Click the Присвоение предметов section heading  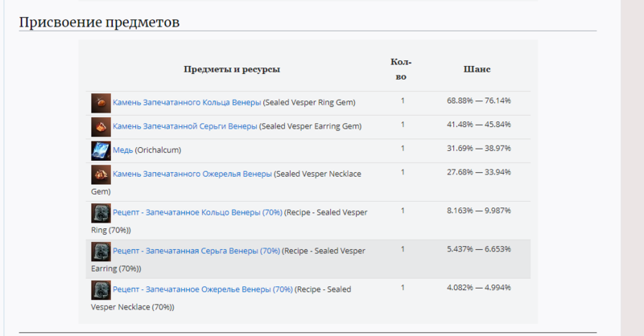tap(99, 23)
